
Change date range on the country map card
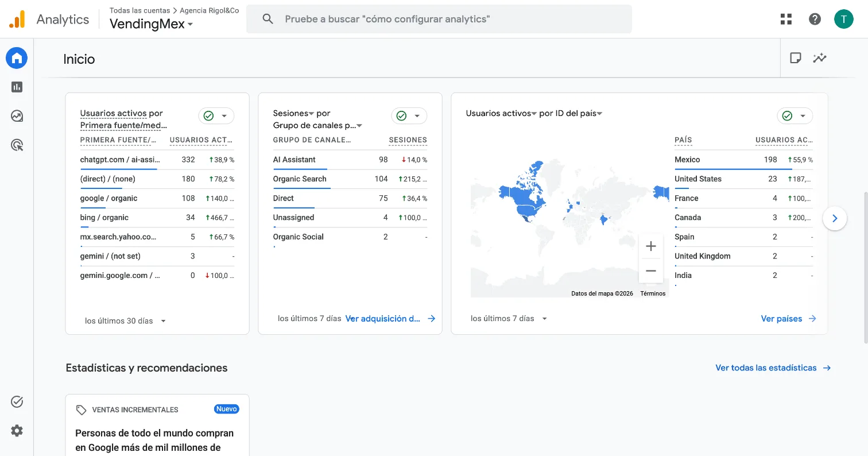509,319
